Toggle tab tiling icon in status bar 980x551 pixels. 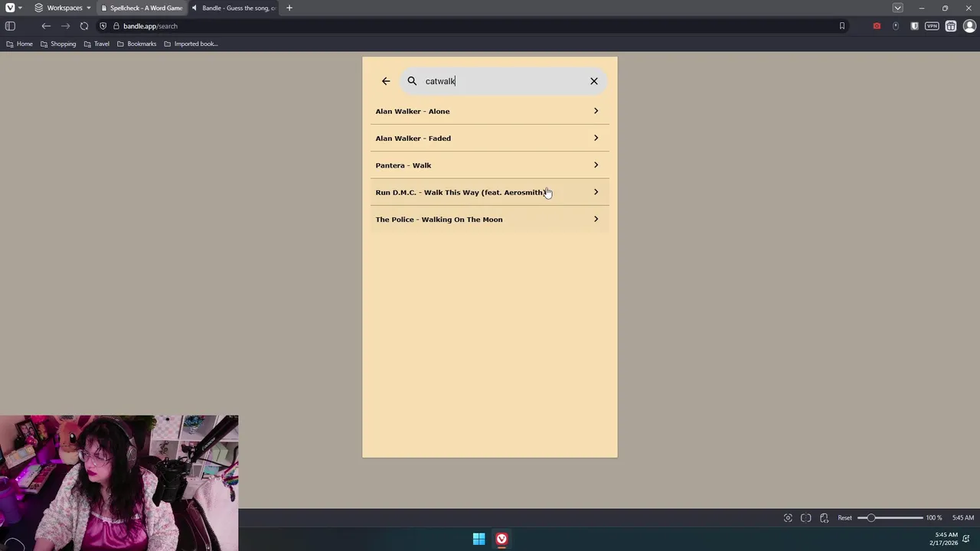(x=806, y=518)
